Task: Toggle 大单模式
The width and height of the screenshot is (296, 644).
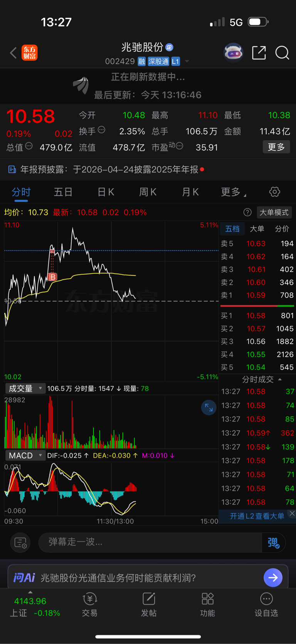Action: [x=274, y=213]
